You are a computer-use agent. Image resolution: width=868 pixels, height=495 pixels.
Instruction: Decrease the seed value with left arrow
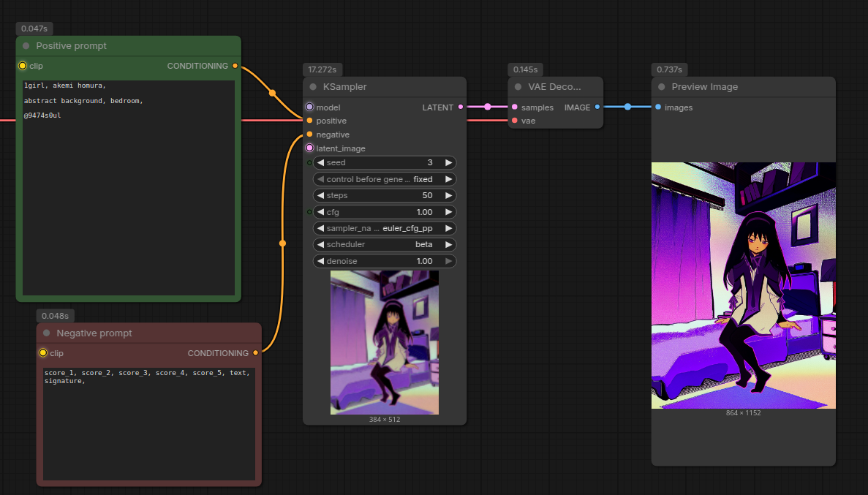[x=320, y=163]
